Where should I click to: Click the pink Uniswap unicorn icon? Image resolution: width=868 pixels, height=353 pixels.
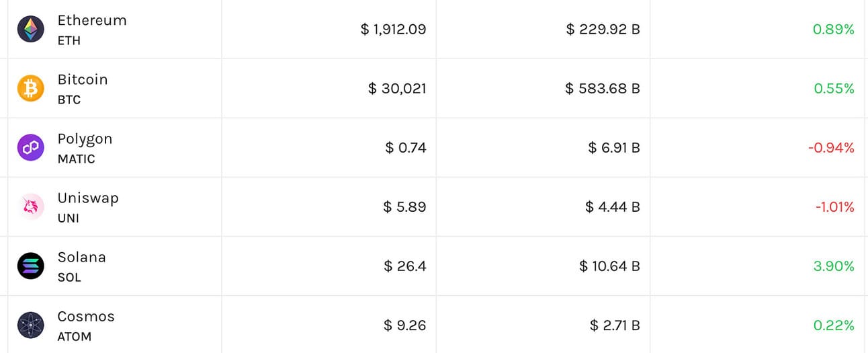click(x=31, y=206)
